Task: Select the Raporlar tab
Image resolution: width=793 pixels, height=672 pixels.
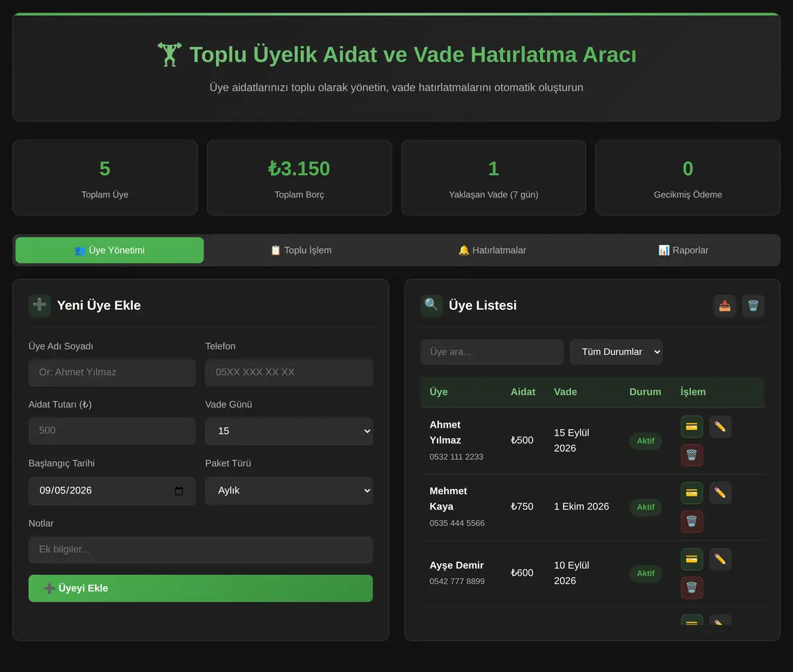Action: [683, 250]
